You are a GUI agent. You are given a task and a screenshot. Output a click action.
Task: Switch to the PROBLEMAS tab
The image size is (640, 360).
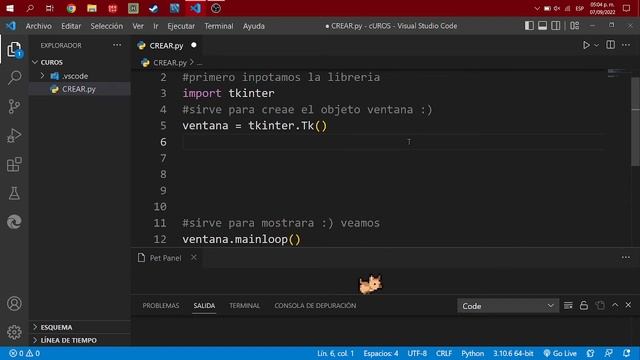[x=161, y=306]
